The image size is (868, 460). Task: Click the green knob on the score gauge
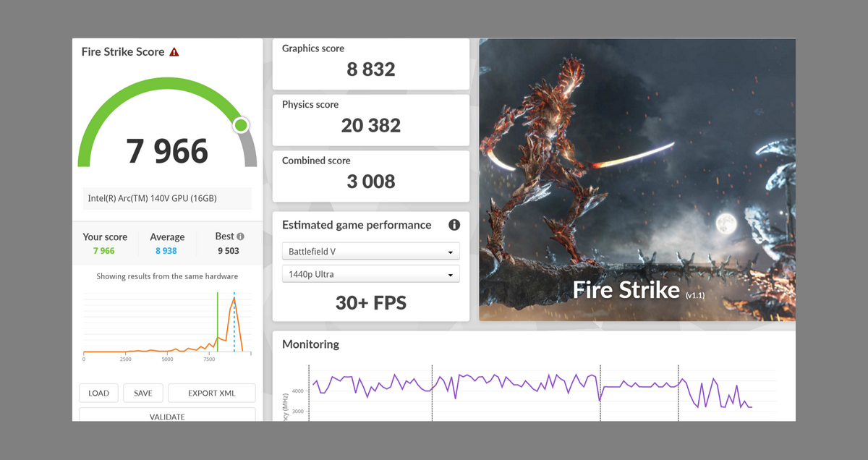pyautogui.click(x=241, y=125)
